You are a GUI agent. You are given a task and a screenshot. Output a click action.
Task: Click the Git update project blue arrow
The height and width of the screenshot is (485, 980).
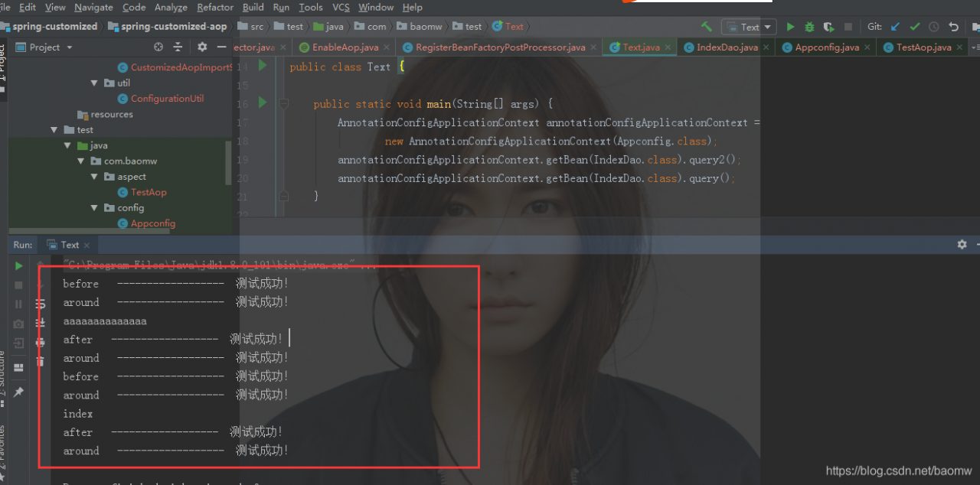point(895,27)
